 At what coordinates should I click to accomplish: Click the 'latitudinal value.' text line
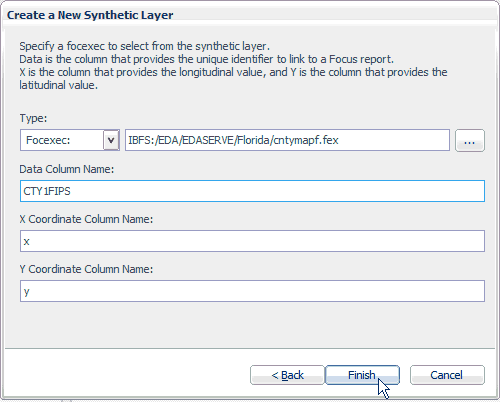click(x=58, y=85)
